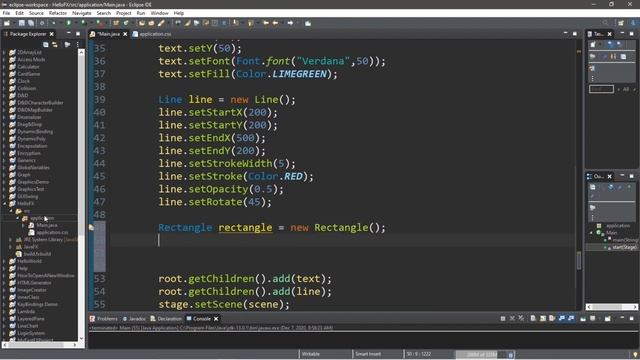Close the Package Explorer view

coord(51,34)
